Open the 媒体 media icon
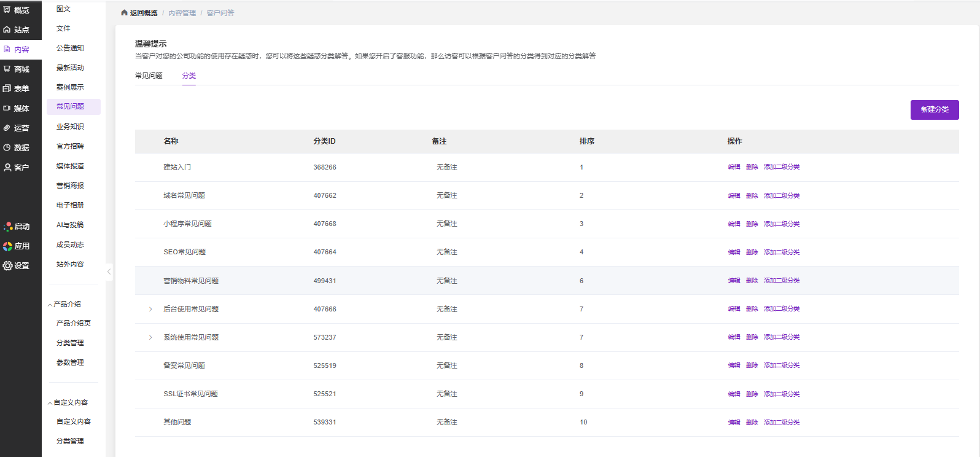 click(7, 108)
